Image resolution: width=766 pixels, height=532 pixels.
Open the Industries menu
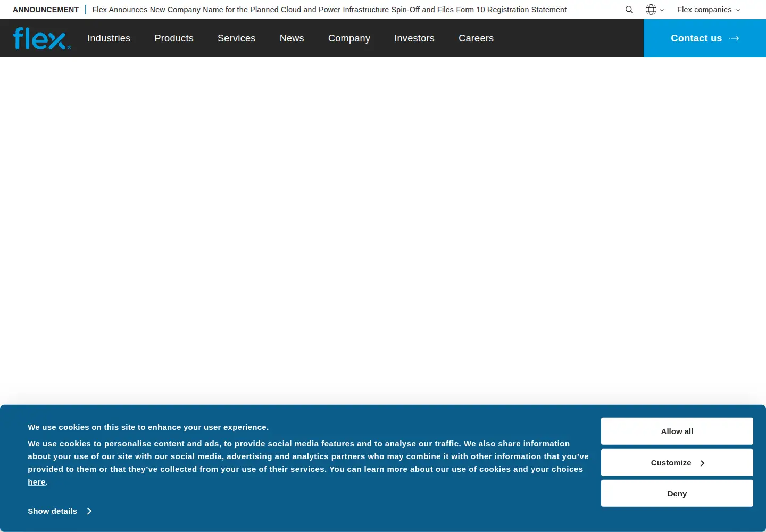(109, 38)
